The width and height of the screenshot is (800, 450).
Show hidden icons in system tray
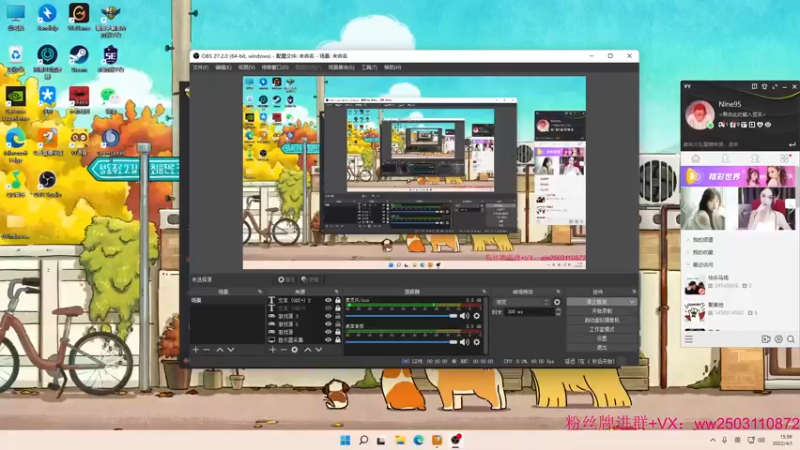(x=712, y=440)
